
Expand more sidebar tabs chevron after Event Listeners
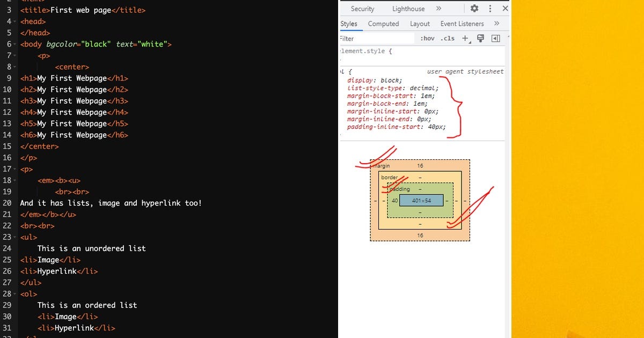click(x=496, y=24)
